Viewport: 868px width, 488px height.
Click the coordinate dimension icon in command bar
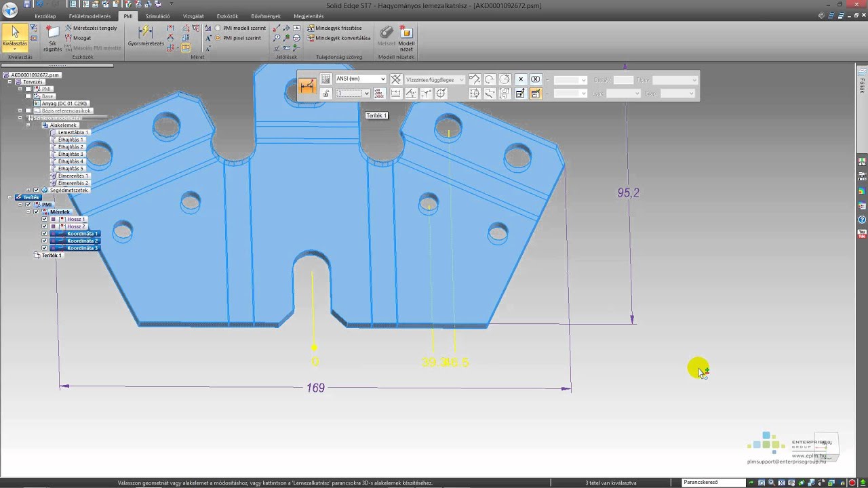pyautogui.click(x=307, y=86)
